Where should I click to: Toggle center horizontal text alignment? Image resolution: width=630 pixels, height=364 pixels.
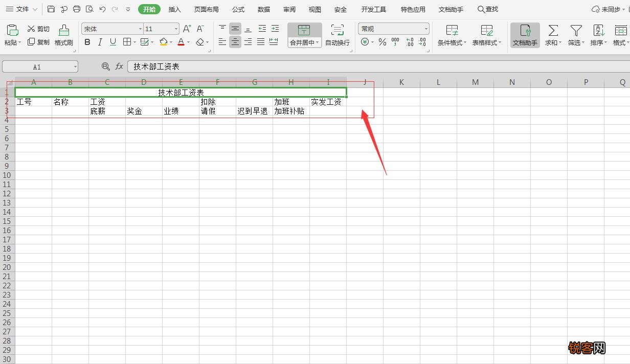tap(235, 42)
